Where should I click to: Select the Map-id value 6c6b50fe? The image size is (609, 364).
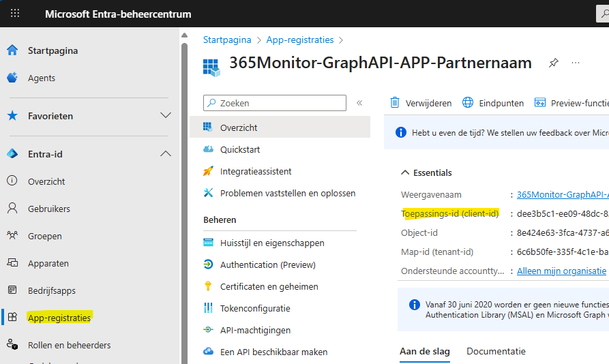tap(563, 252)
